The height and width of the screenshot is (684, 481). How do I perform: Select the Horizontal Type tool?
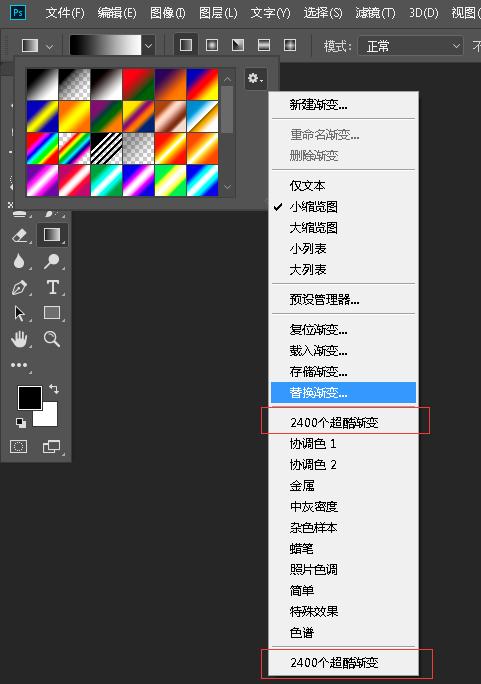click(x=52, y=287)
